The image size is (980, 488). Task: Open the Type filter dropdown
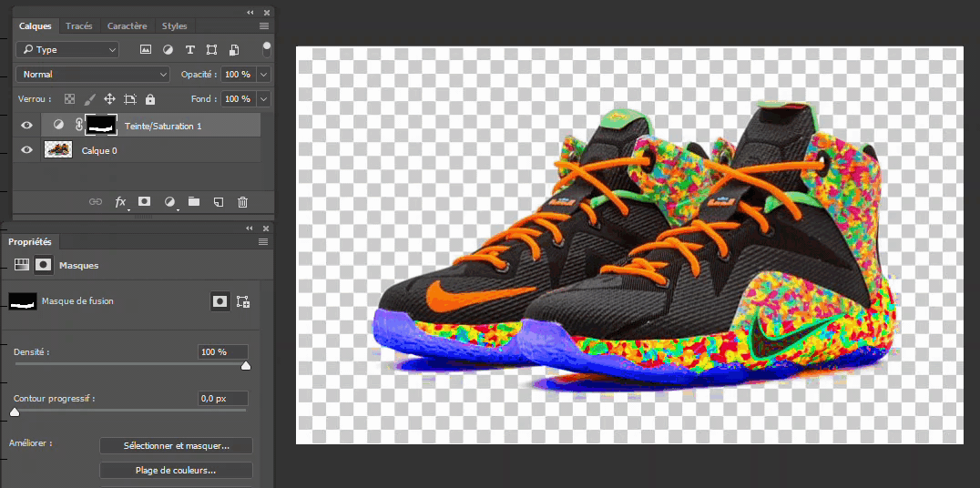[x=69, y=50]
